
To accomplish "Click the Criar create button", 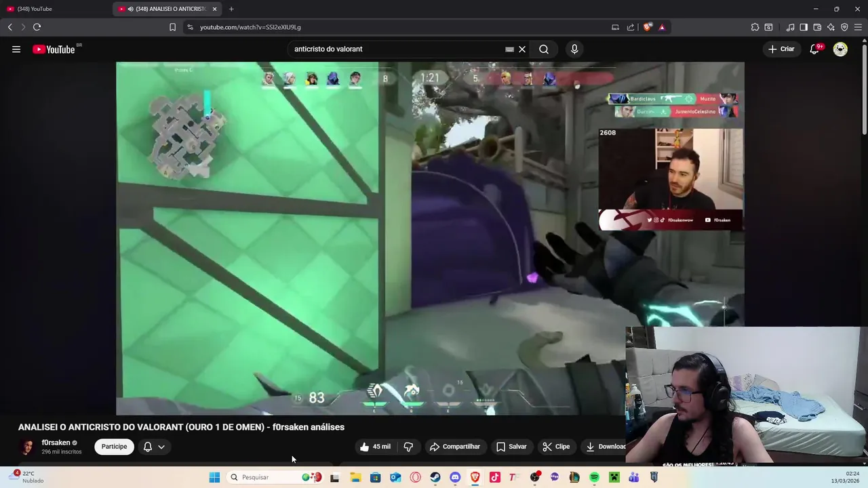I will point(781,49).
